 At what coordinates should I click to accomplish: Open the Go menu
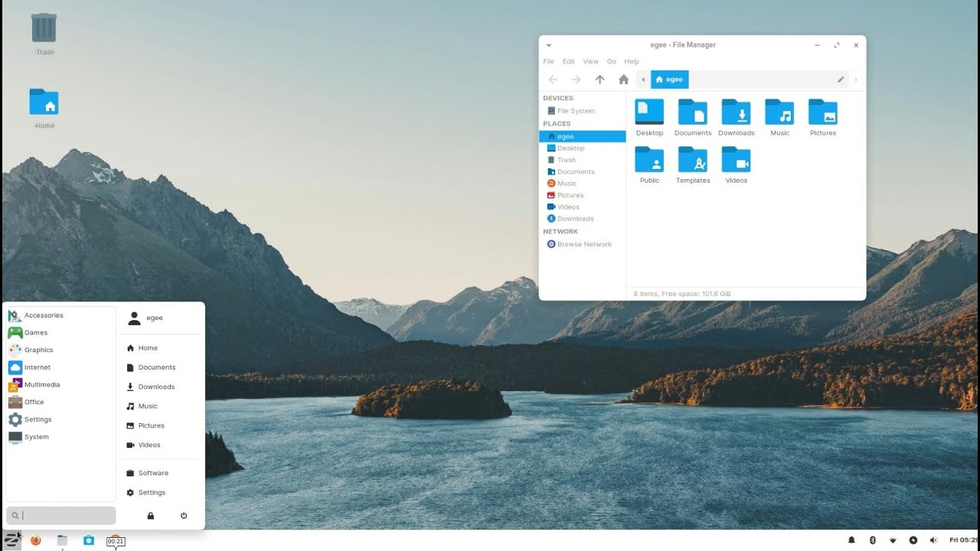[x=612, y=61]
